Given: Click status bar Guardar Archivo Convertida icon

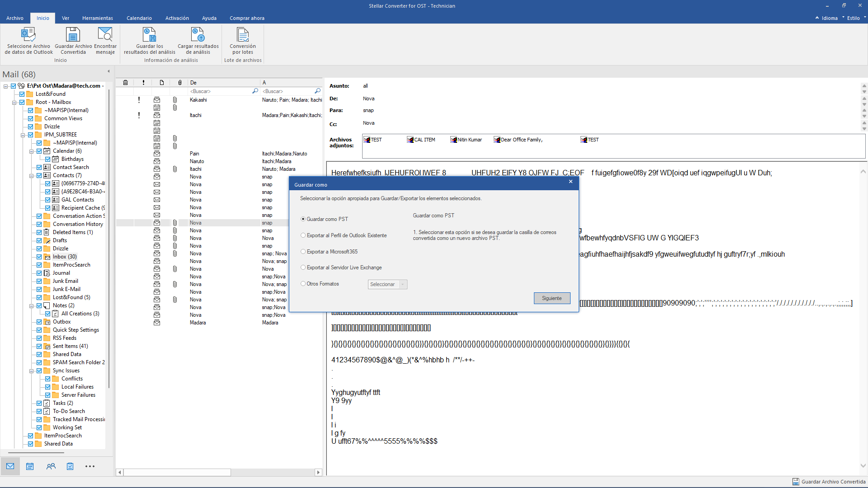Looking at the screenshot, I should pos(796,482).
